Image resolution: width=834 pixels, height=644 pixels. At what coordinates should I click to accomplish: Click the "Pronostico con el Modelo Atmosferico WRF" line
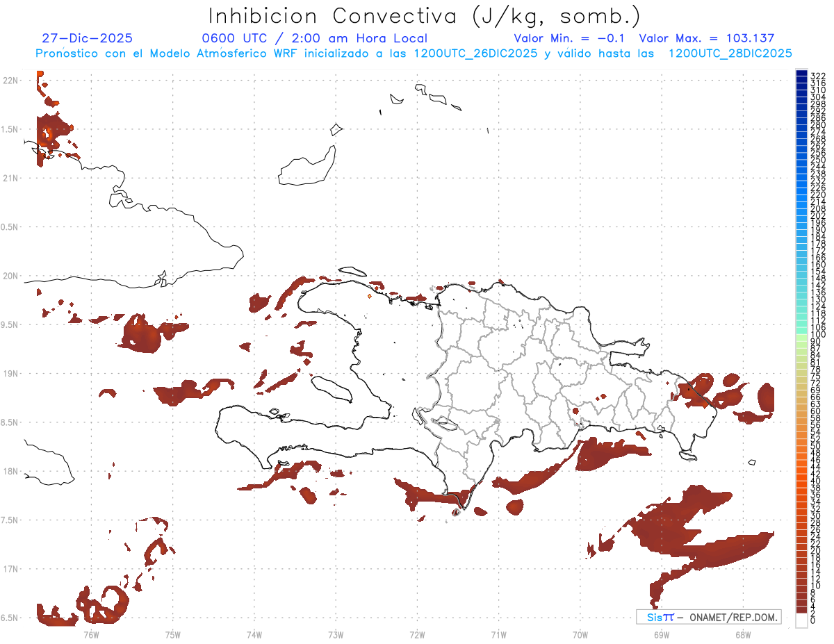(x=413, y=53)
